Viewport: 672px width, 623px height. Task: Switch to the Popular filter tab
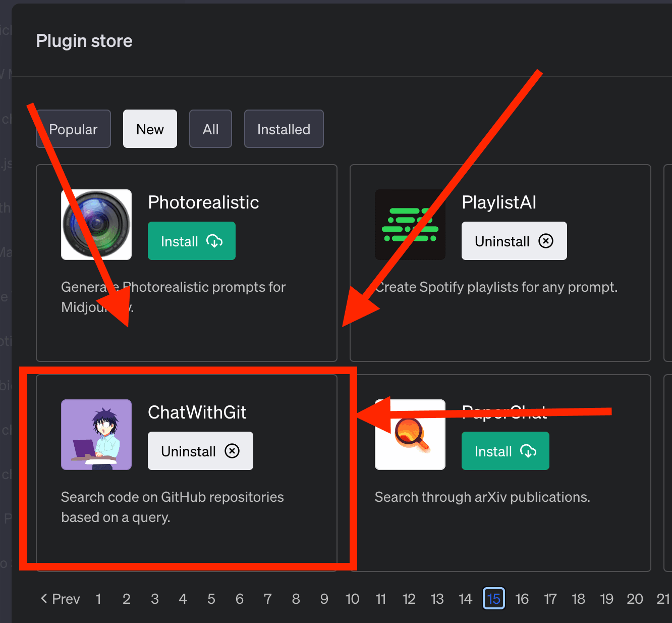73,129
